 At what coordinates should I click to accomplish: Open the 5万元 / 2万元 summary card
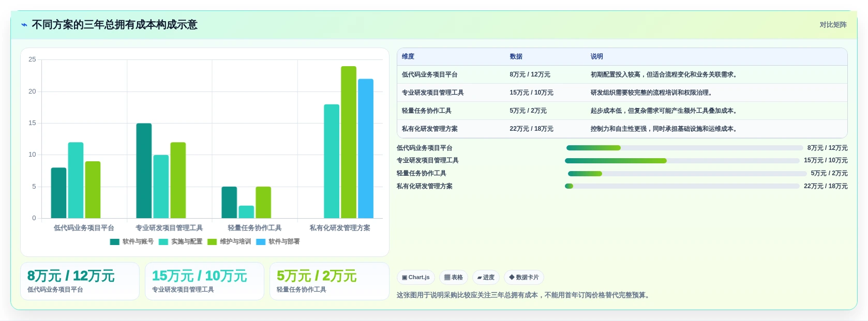[x=329, y=281]
